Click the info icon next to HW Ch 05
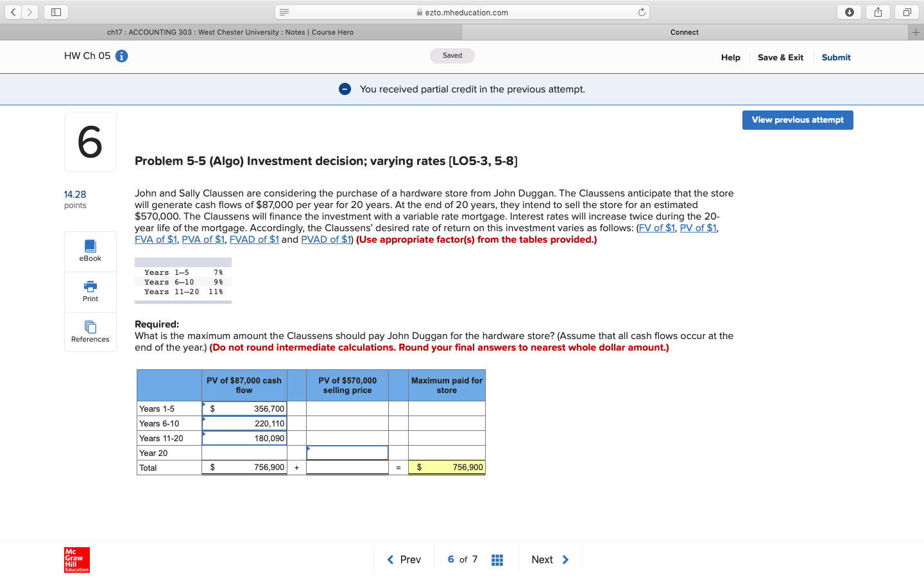 coord(123,56)
